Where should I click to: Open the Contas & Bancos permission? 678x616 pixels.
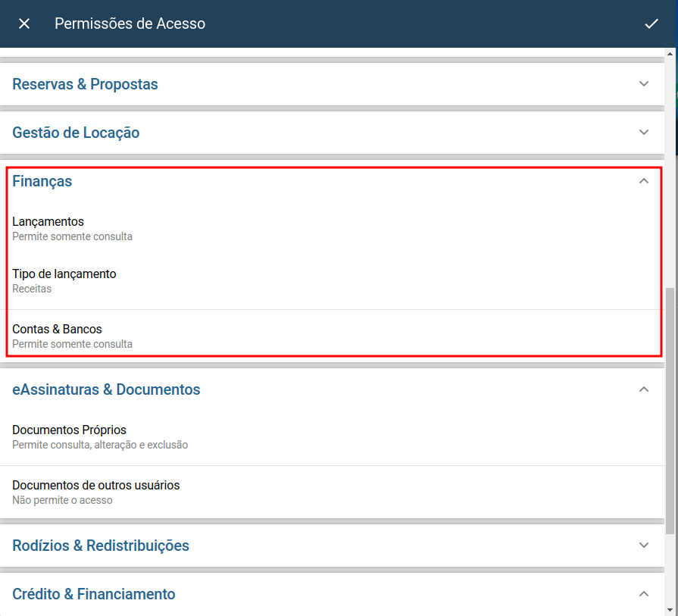point(332,336)
